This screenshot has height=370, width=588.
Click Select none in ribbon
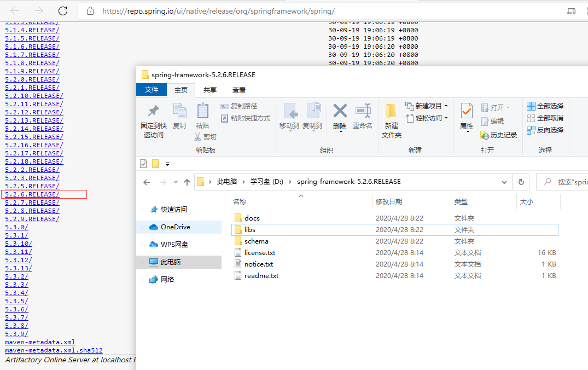[545, 118]
